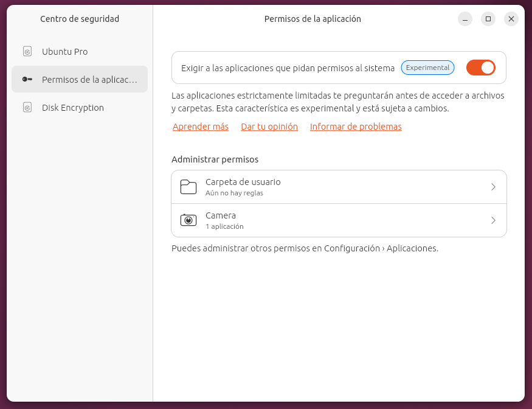
Task: Click the Experimental badge
Action: point(427,68)
